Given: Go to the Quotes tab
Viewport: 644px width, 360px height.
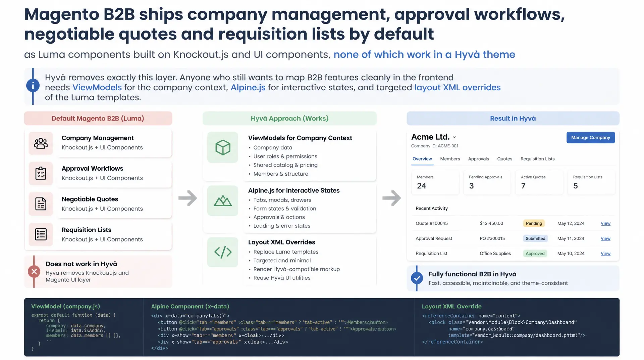Looking at the screenshot, I should [505, 159].
